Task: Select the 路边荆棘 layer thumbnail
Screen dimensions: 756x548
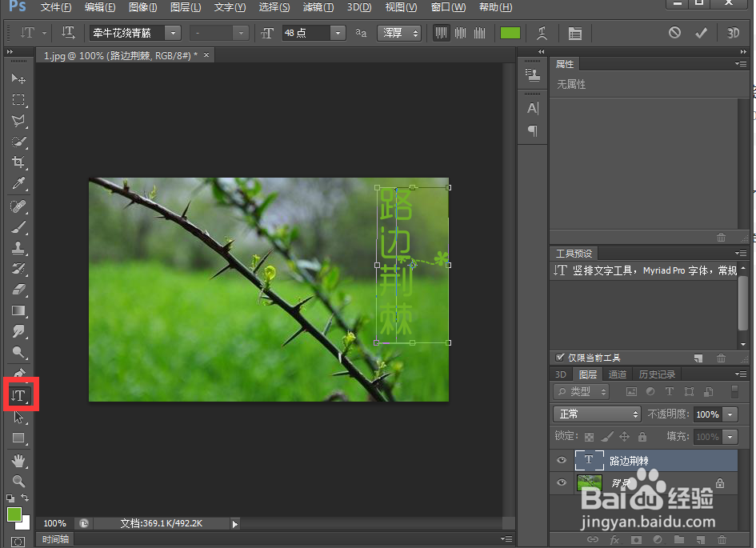Action: 589,460
